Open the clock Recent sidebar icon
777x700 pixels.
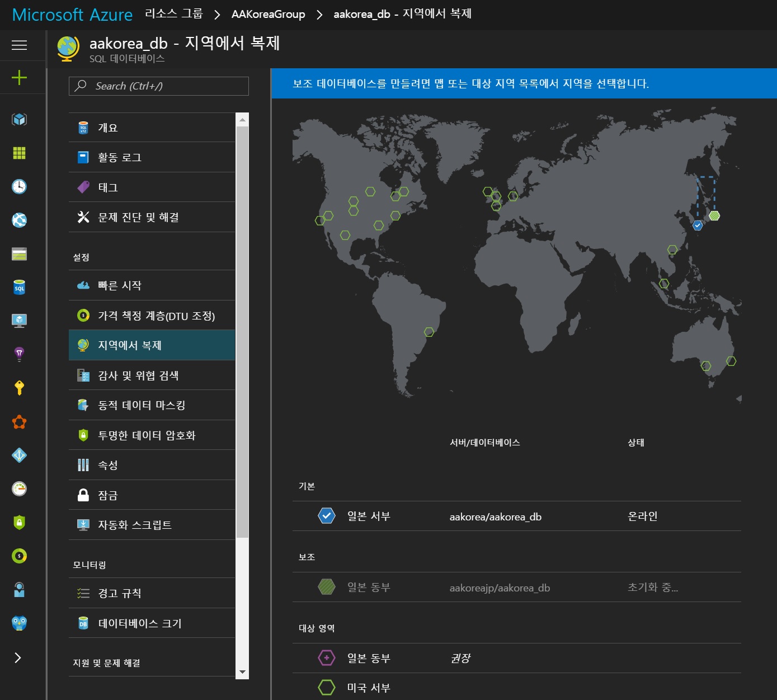[x=19, y=186]
